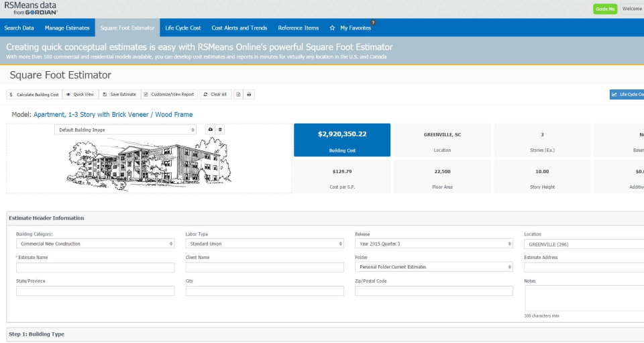Open the Default Building Image dropdown
This screenshot has width=644, height=343.
[125, 130]
